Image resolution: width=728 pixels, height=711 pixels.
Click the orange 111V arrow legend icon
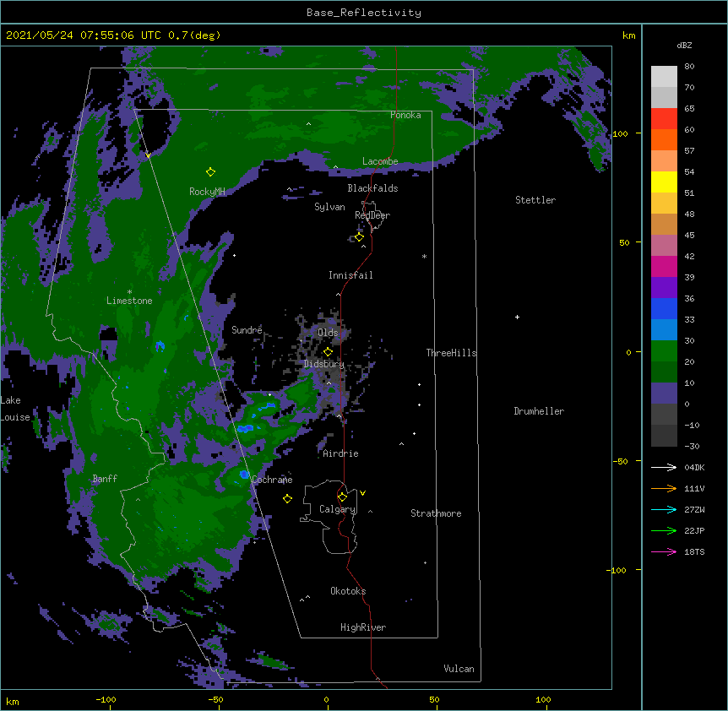click(x=664, y=488)
